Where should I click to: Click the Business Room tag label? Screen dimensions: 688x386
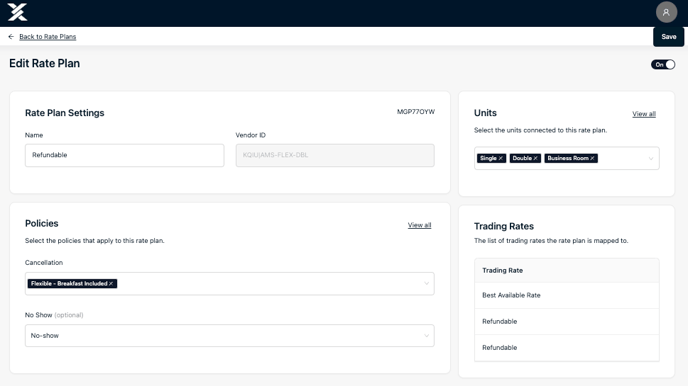coord(568,158)
